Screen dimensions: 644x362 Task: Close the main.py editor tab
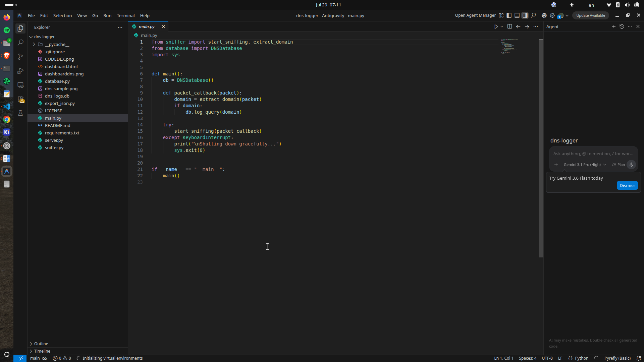pos(163,26)
